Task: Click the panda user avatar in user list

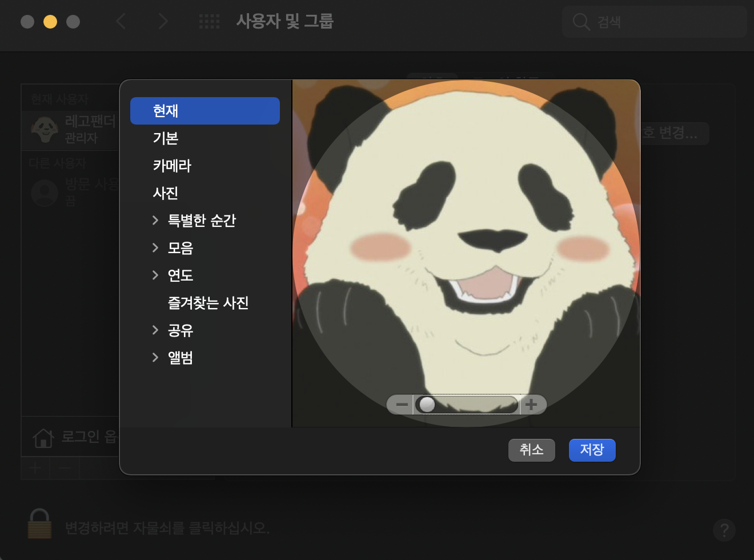Action: (45, 130)
